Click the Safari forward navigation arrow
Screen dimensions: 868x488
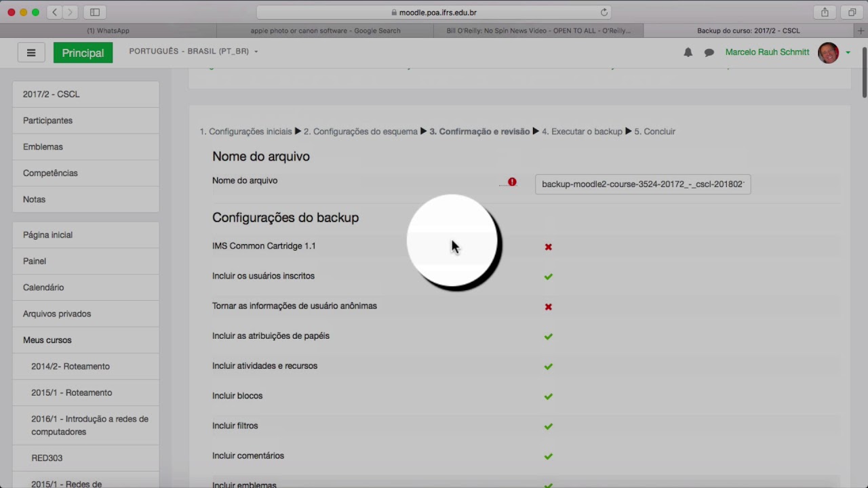coord(70,12)
